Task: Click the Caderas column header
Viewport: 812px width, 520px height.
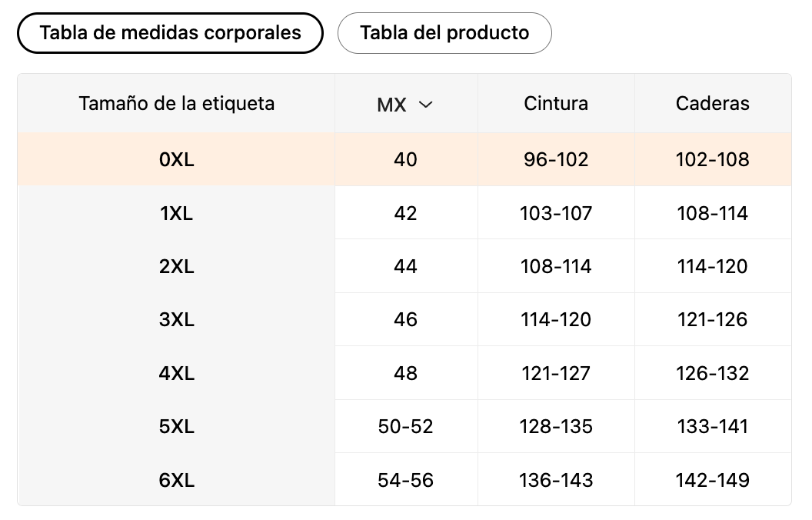Action: click(x=712, y=103)
